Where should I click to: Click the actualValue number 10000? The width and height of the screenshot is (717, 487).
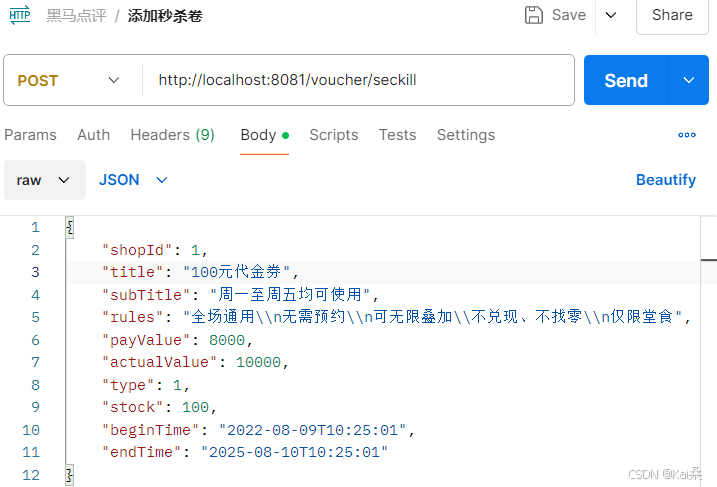258,362
